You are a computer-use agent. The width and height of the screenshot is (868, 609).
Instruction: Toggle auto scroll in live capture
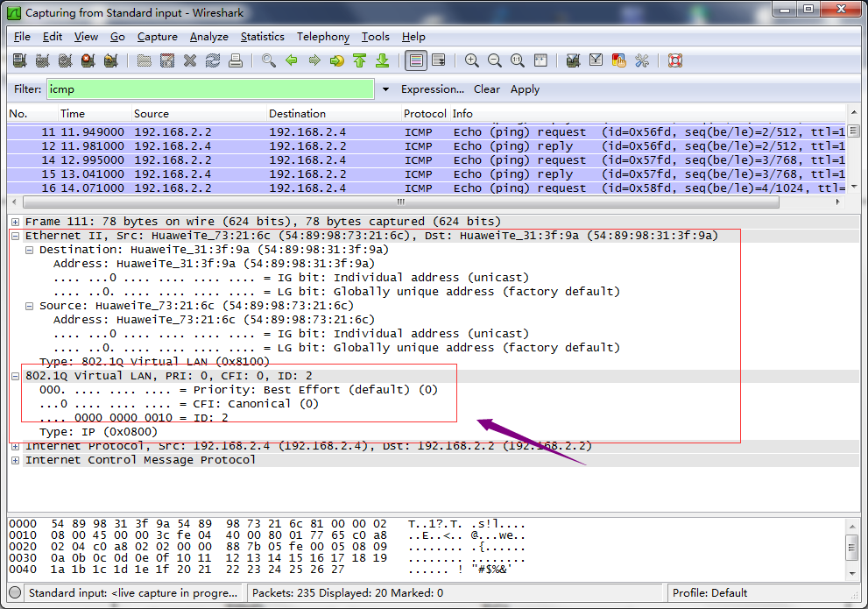[439, 60]
